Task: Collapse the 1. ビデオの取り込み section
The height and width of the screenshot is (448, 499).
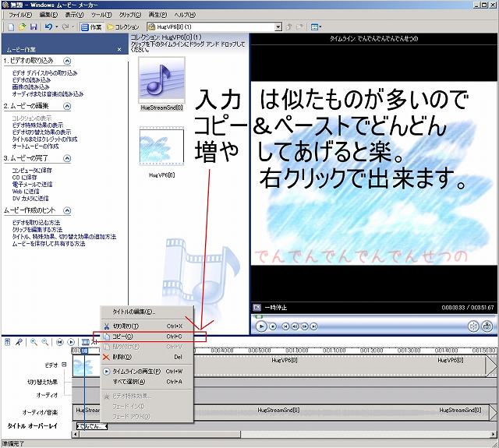Action: 67,61
